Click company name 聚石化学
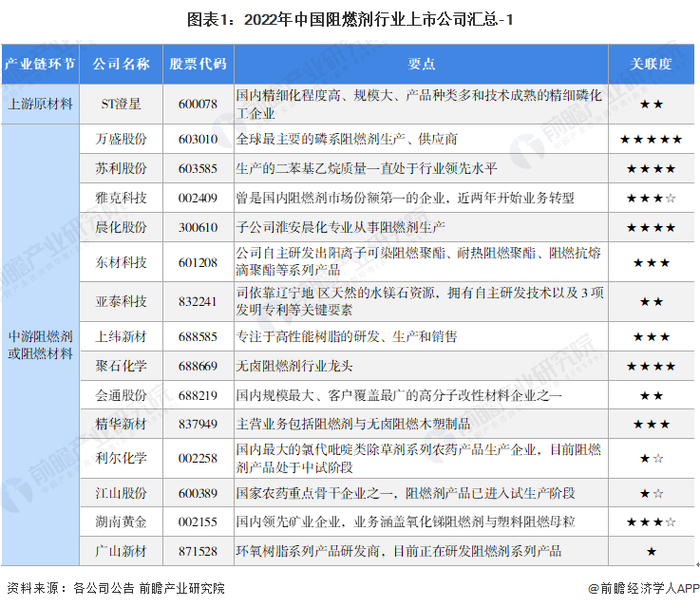The height and width of the screenshot is (608, 700). 121,366
